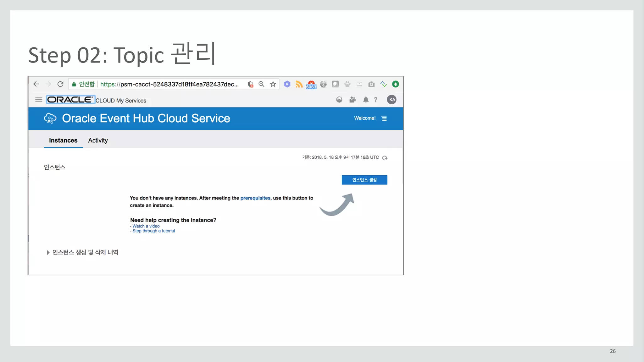Refresh instance list timestamp icon
The height and width of the screenshot is (362, 644).
click(385, 158)
